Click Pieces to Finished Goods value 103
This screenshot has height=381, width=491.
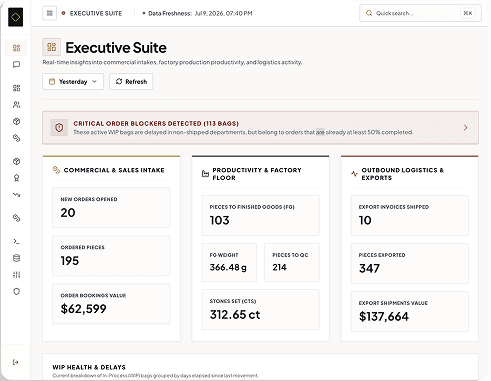click(220, 220)
